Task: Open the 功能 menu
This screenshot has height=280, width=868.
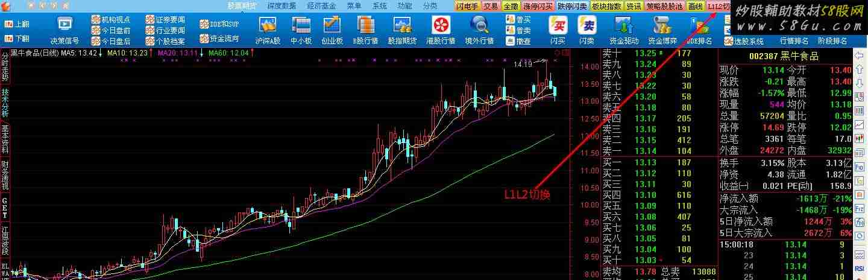Action: coord(404,5)
